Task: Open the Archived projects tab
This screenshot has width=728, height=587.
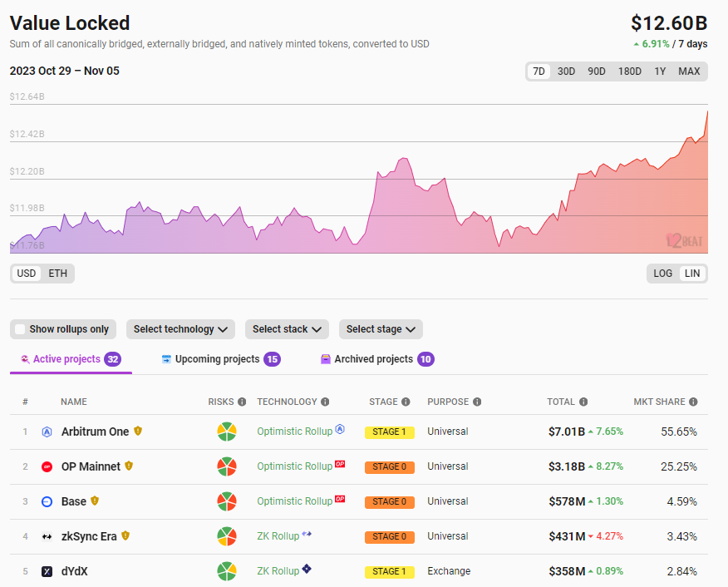Action: pyautogui.click(x=373, y=359)
